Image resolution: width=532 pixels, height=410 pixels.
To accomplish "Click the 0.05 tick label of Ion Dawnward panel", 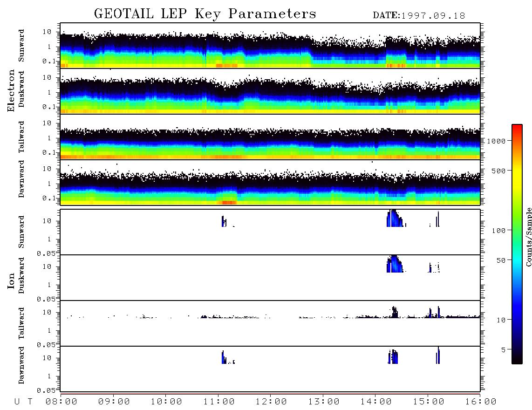I will point(46,390).
